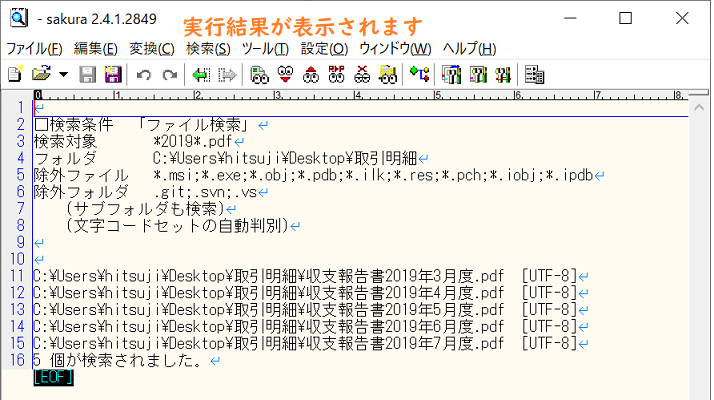This screenshot has width=714, height=400.
Task: Click the フォルダ path line
Action: (x=231, y=158)
